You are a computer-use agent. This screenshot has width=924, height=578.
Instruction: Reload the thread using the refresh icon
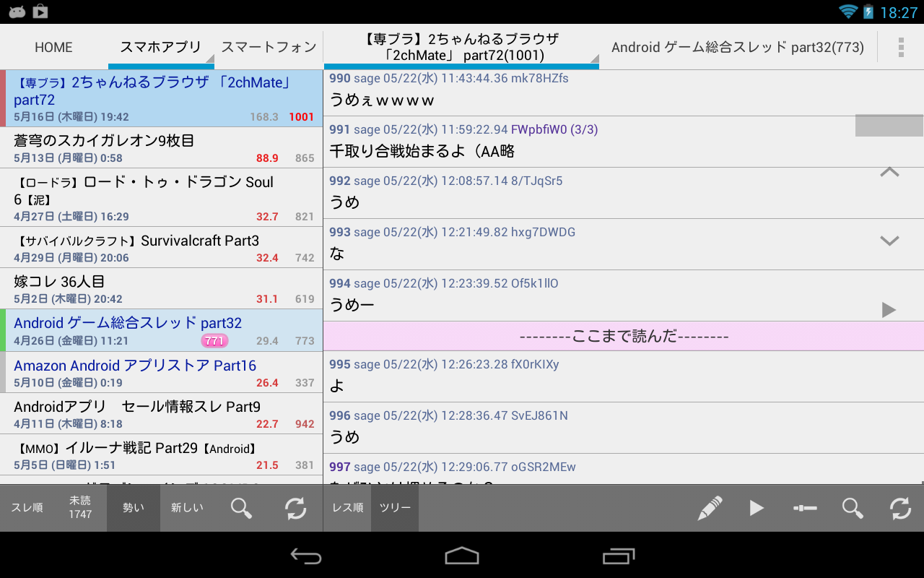pyautogui.click(x=899, y=508)
